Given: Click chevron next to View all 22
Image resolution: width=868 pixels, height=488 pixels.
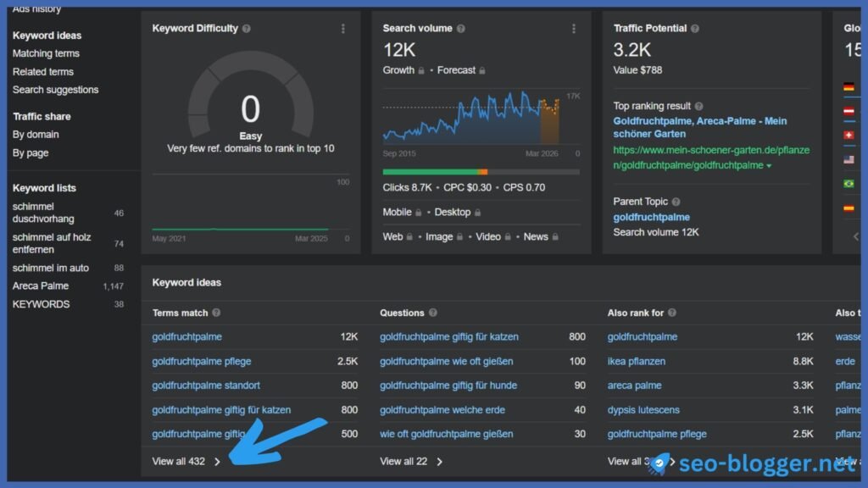Looking at the screenshot, I should pyautogui.click(x=440, y=462).
